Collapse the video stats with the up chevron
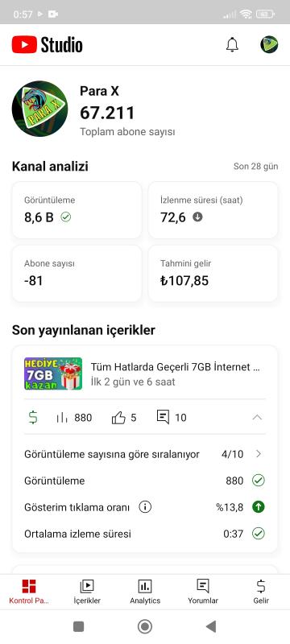Viewport: 290px width, 644px height. 257,417
